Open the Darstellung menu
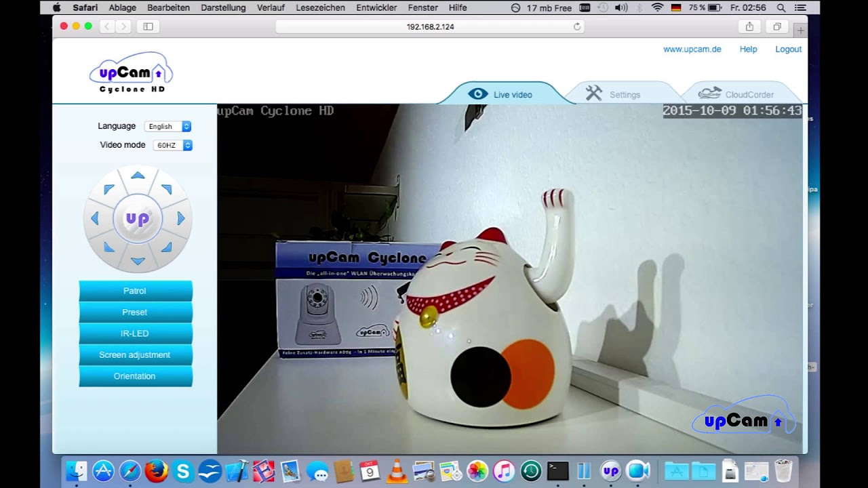This screenshot has width=868, height=488. tap(223, 7)
